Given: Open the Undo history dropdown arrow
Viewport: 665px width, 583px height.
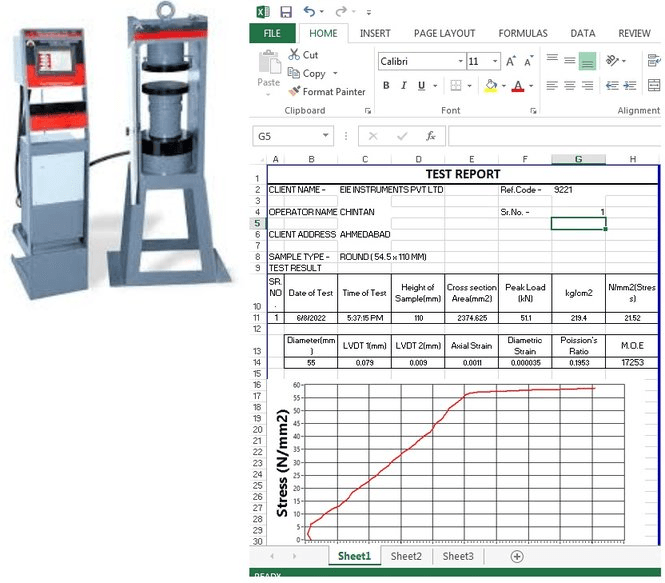Looking at the screenshot, I should pyautogui.click(x=321, y=12).
